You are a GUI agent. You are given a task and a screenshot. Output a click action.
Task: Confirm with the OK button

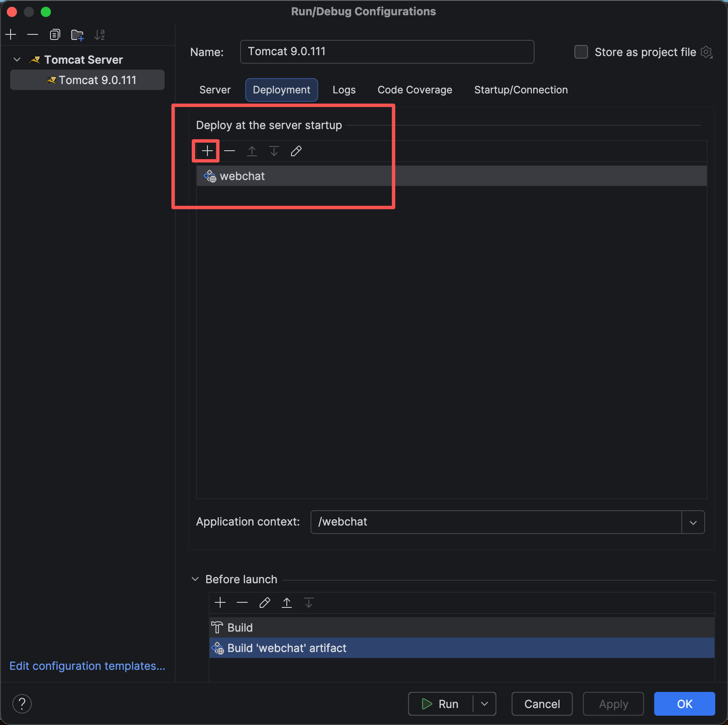[x=685, y=704]
